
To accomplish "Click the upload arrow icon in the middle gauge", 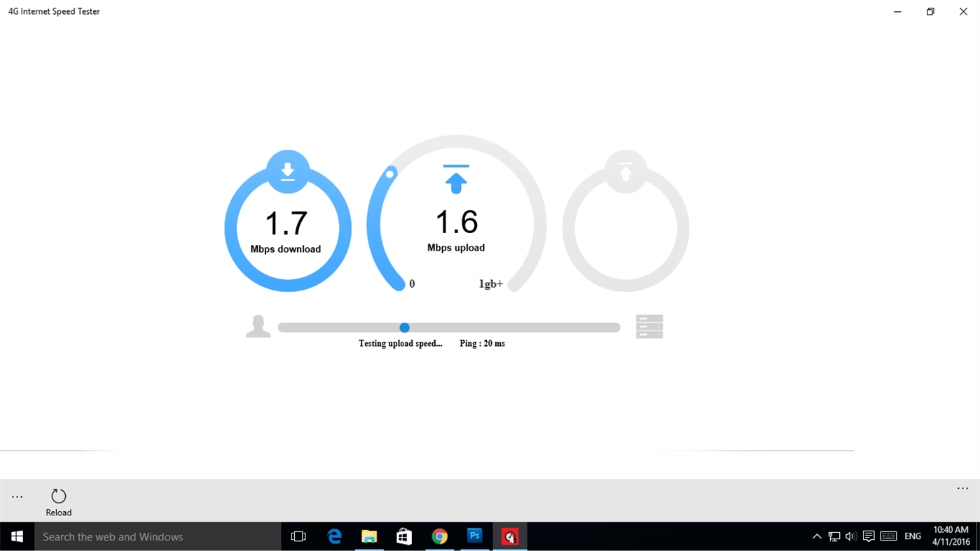I will tap(456, 179).
